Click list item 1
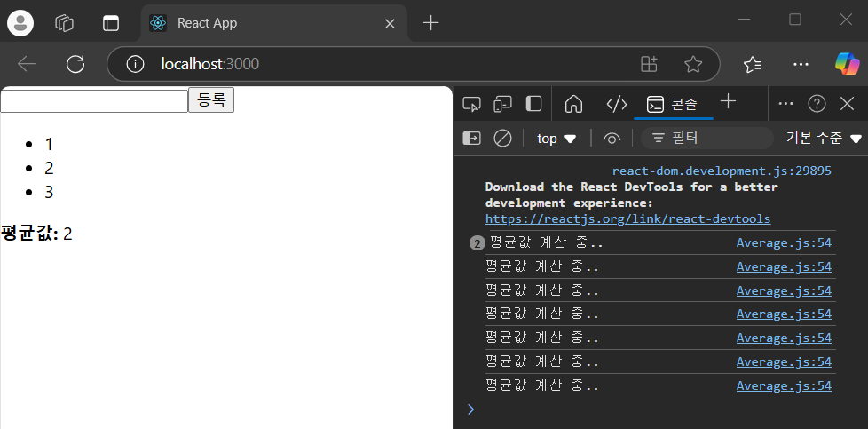This screenshot has height=429, width=868. click(49, 145)
